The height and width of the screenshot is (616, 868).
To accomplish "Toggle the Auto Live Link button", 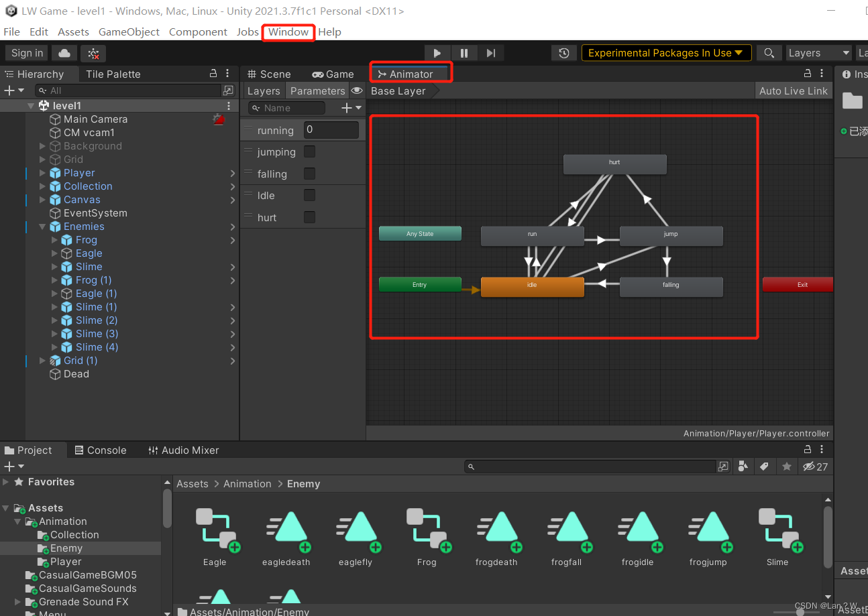I will (794, 90).
